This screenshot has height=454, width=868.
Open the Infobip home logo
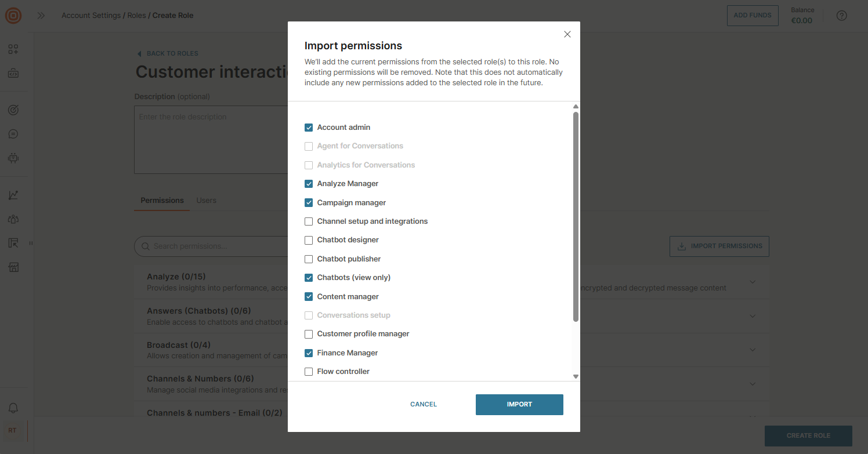tap(13, 16)
